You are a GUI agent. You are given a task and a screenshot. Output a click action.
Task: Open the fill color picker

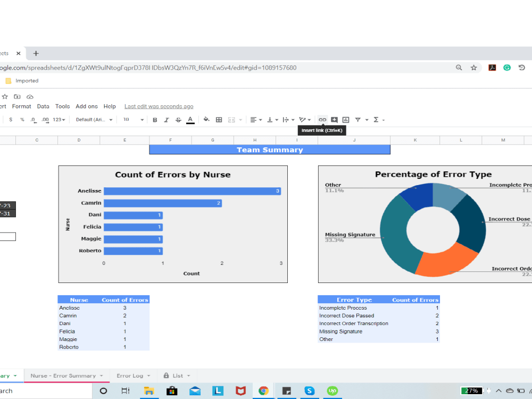206,119
